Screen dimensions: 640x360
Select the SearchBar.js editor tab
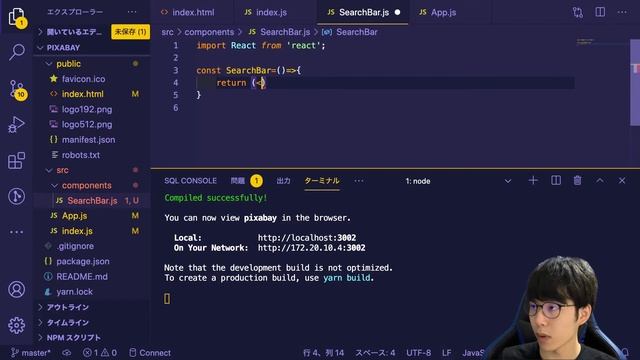point(363,13)
